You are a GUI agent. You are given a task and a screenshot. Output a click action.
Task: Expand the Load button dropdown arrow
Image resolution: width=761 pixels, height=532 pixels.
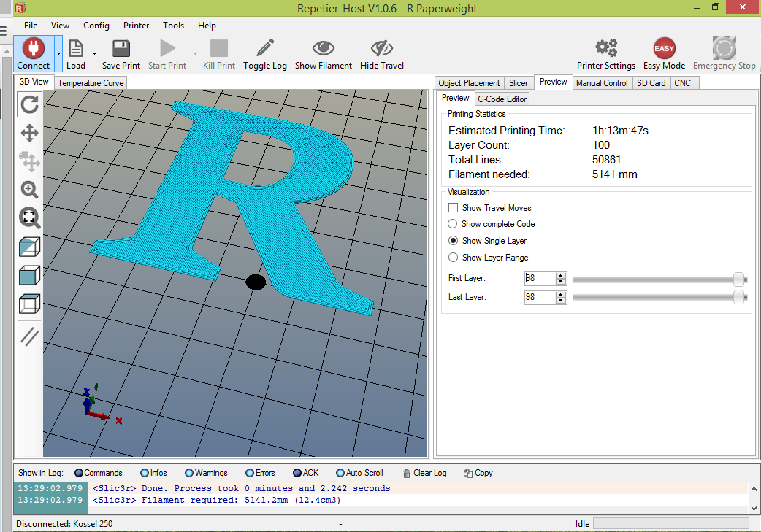click(x=95, y=53)
